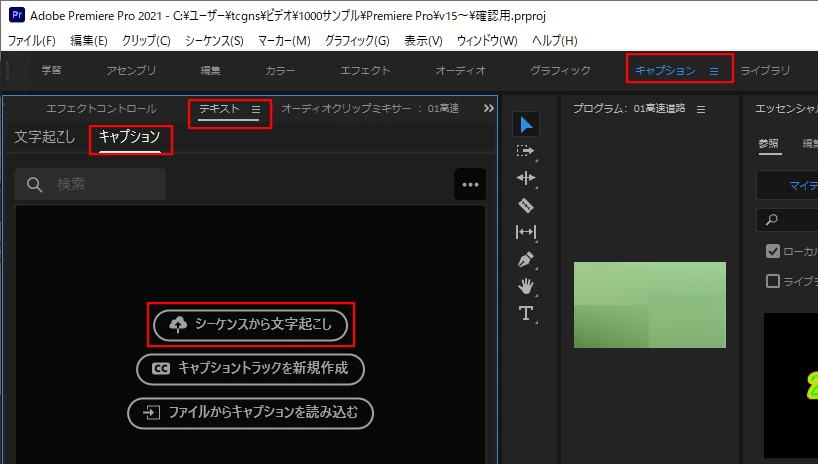Open the クリップ(C) menu

coord(146,41)
